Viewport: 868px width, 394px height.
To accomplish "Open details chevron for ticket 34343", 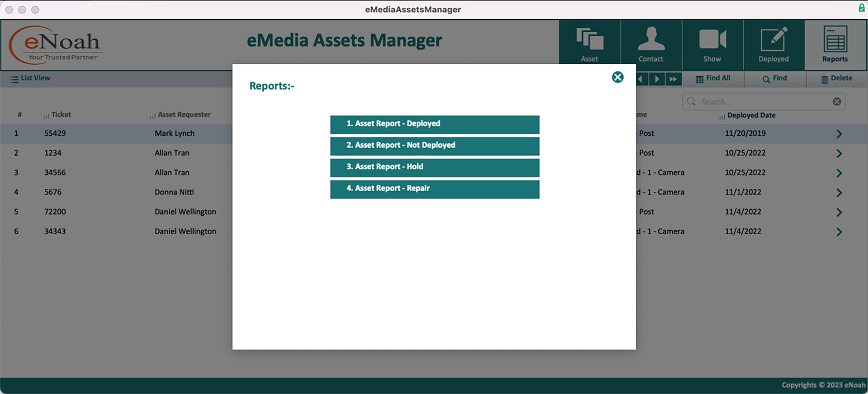I will tap(839, 232).
